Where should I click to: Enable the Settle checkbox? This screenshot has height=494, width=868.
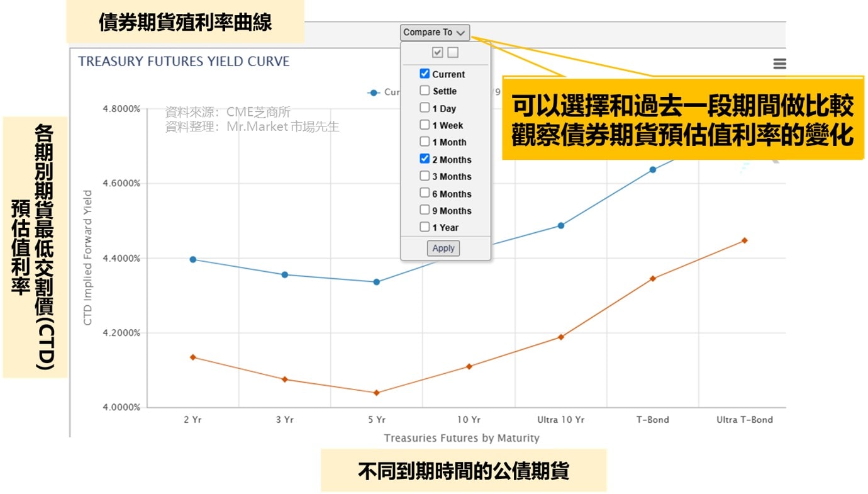(425, 91)
